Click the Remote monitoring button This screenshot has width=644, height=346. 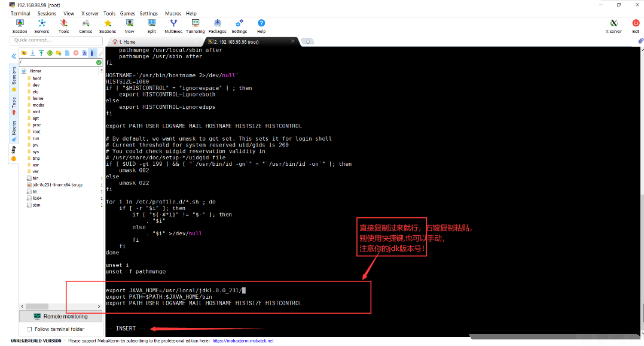pos(60,316)
